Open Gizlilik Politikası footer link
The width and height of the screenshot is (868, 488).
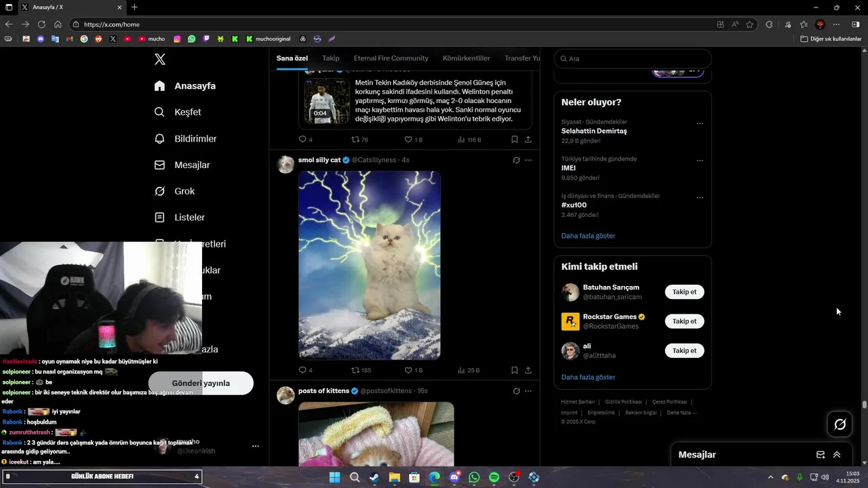[623, 402]
